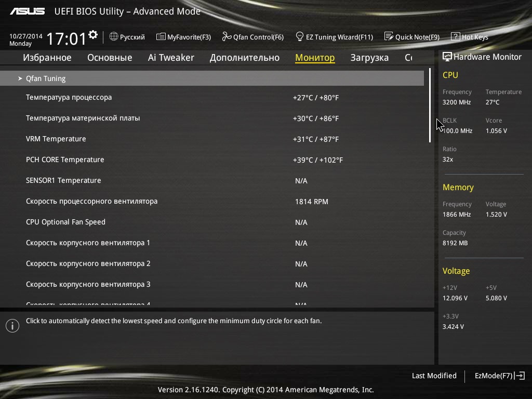Click the 3.424 V reading
Image resolution: width=532 pixels, height=399 pixels.
453,326
